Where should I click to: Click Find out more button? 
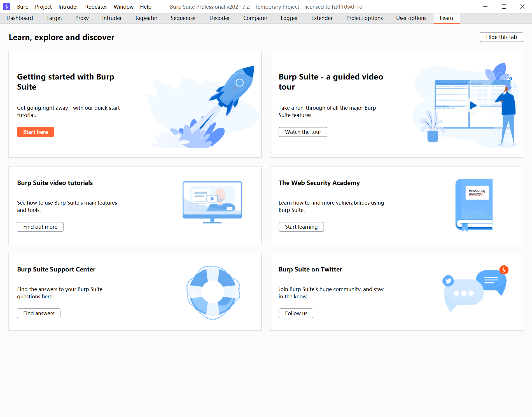pyautogui.click(x=40, y=227)
